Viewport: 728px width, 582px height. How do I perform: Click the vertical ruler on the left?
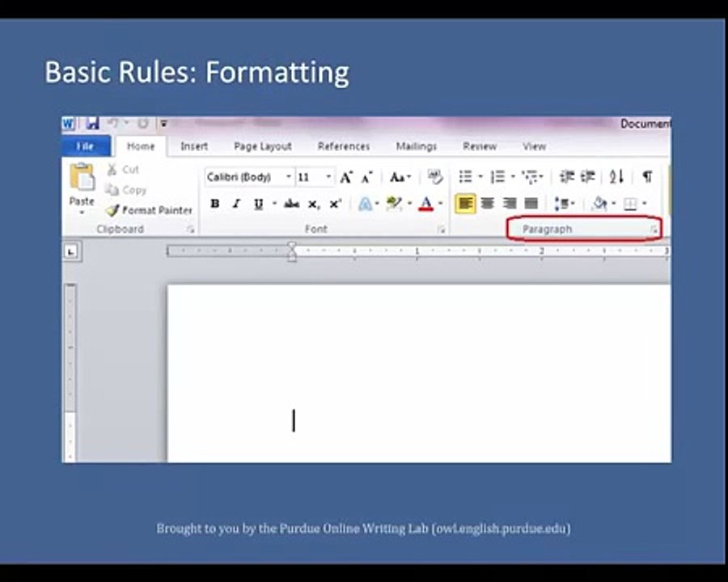[70, 373]
